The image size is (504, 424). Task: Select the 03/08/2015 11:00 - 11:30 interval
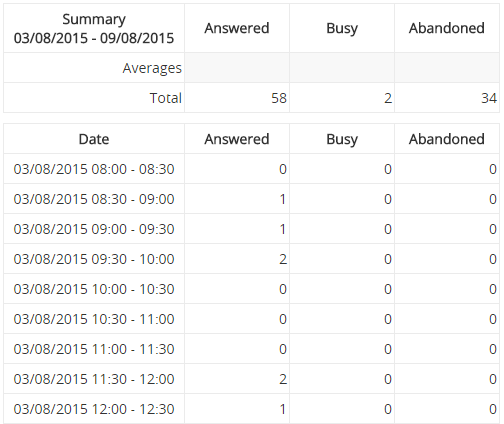94,349
